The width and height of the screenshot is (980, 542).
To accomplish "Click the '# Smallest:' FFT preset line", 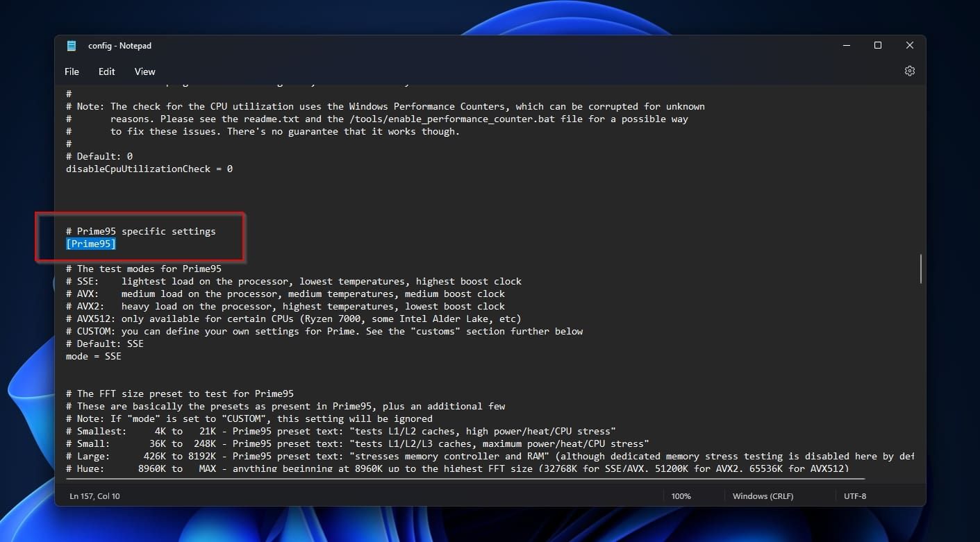I will (341, 431).
